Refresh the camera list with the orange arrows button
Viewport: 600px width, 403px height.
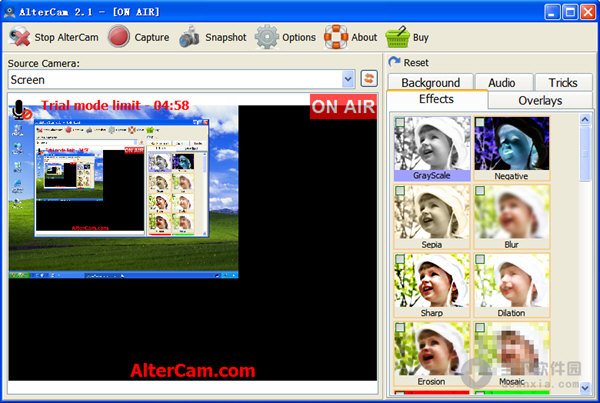tap(369, 79)
